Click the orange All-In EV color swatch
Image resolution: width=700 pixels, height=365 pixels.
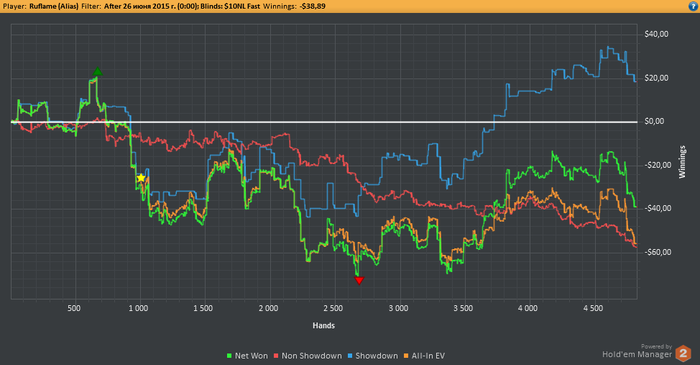tap(406, 356)
